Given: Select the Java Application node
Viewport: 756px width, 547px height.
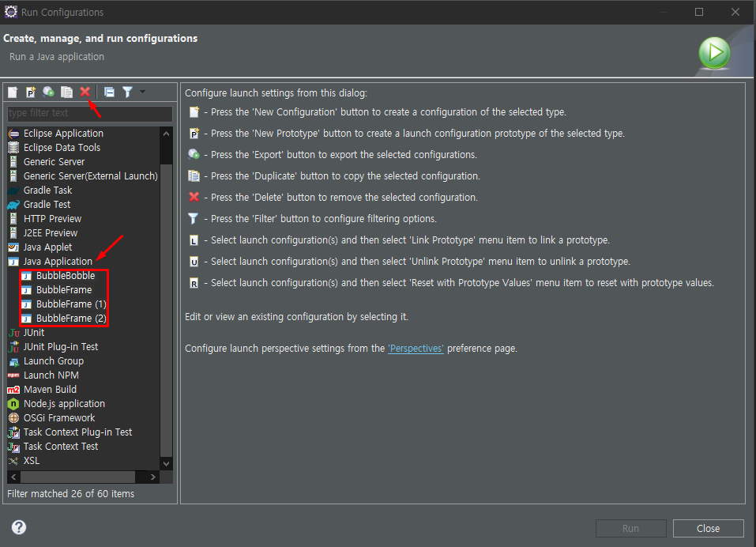Looking at the screenshot, I should (58, 262).
